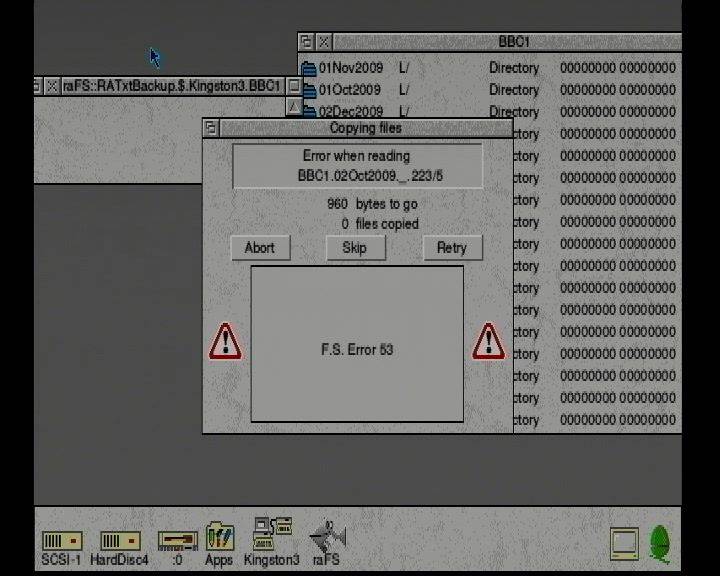The height and width of the screenshot is (576, 720).
Task: Send the Copying files dialog to back
Action: coord(211,128)
